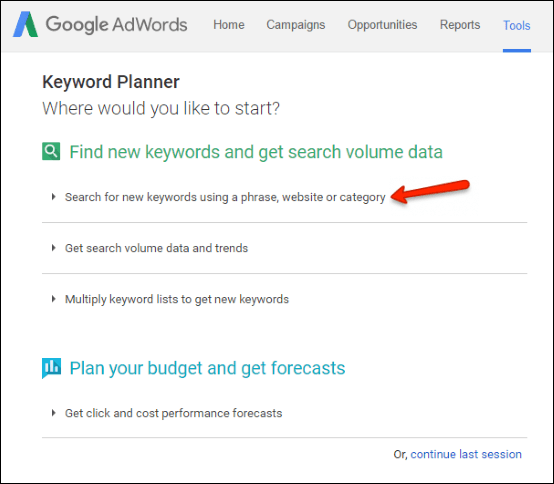Click Plan your budget and get forecasts heading

tap(207, 368)
